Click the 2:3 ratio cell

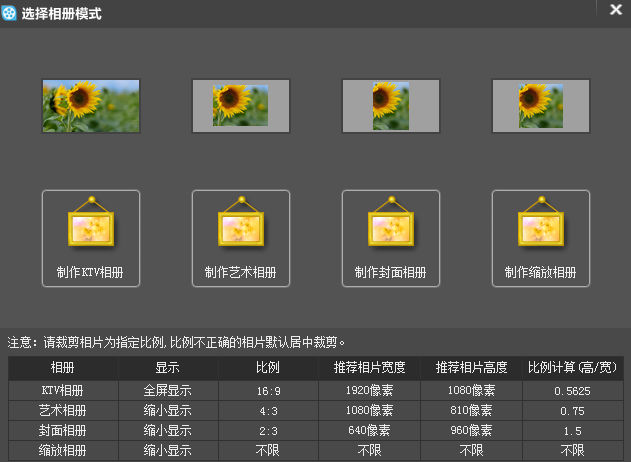point(268,431)
